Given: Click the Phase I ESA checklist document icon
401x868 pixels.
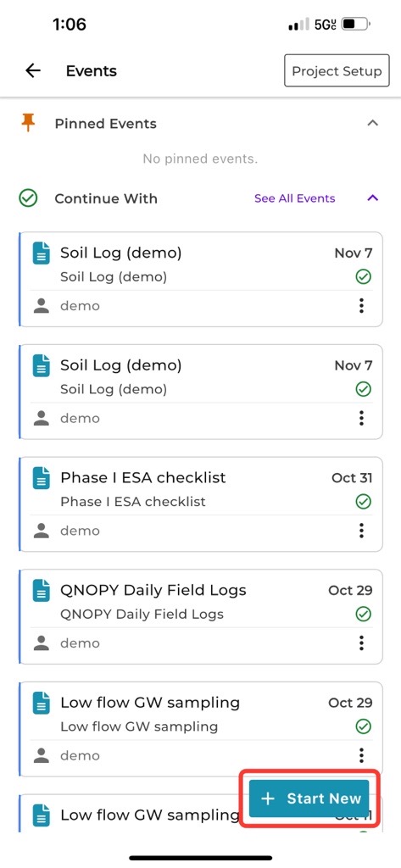Looking at the screenshot, I should (x=41, y=478).
